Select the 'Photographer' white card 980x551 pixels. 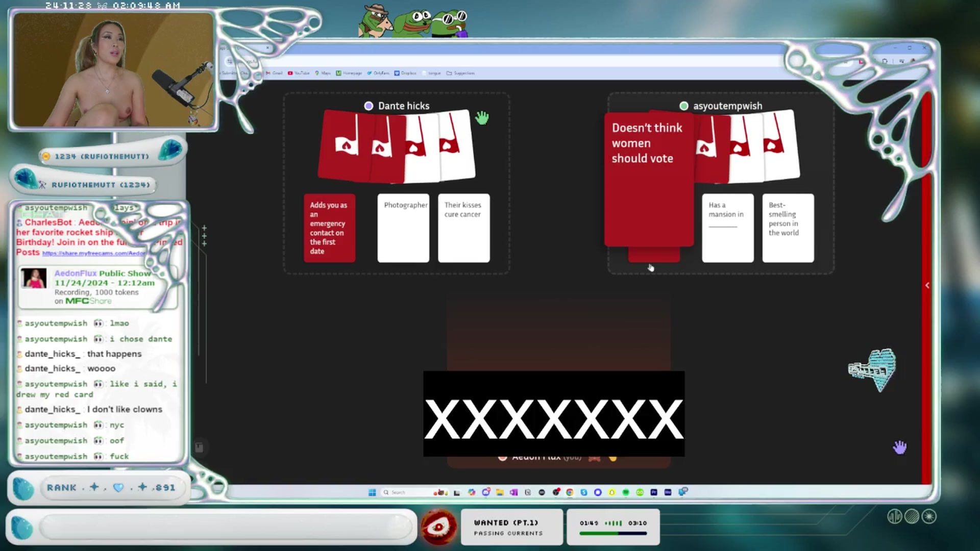[403, 228]
